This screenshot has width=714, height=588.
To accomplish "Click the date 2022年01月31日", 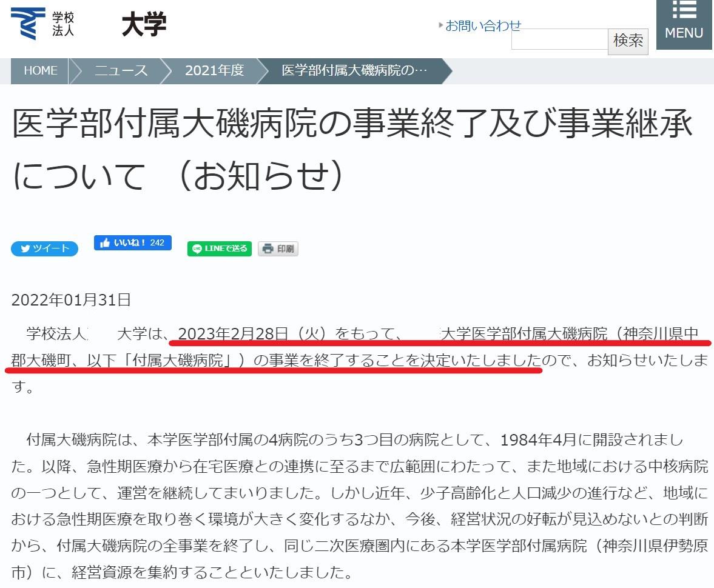I will point(71,300).
